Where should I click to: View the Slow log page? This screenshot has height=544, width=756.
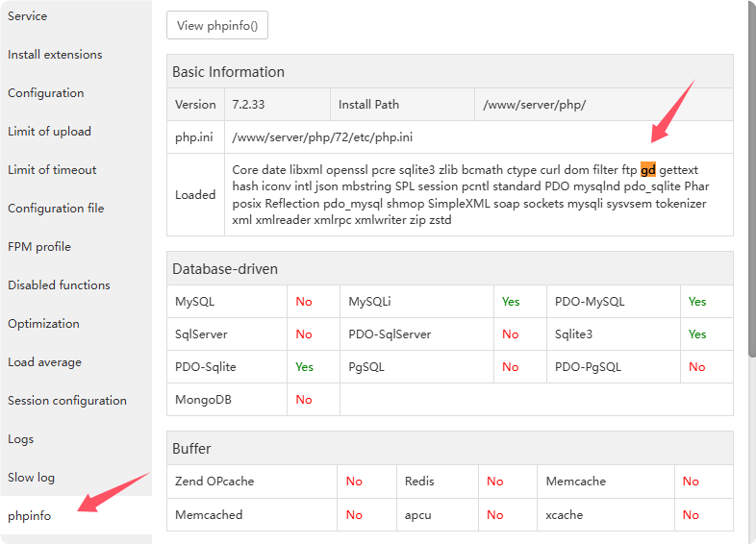pyautogui.click(x=32, y=478)
